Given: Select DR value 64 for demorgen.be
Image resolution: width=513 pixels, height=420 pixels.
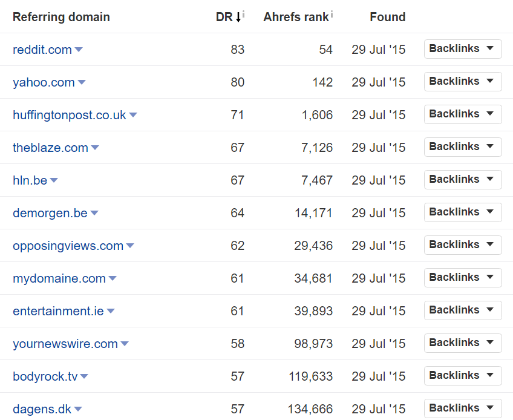Looking at the screenshot, I should (238, 213).
